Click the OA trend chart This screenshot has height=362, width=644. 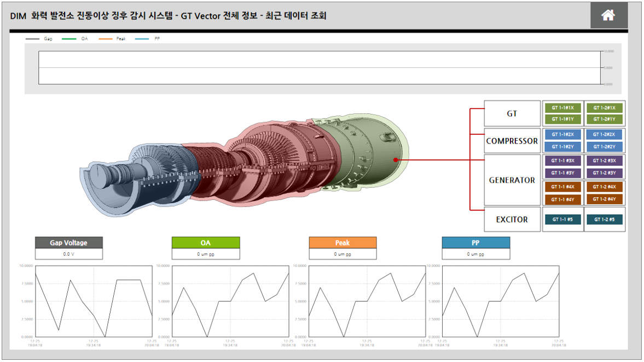tap(230, 301)
